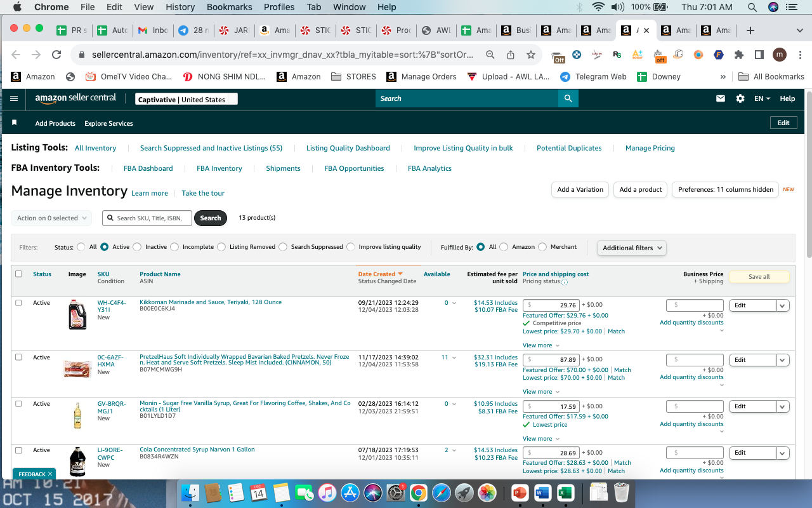Open the 'Profiles' menu in the menu bar
The image size is (812, 508).
click(x=279, y=7)
